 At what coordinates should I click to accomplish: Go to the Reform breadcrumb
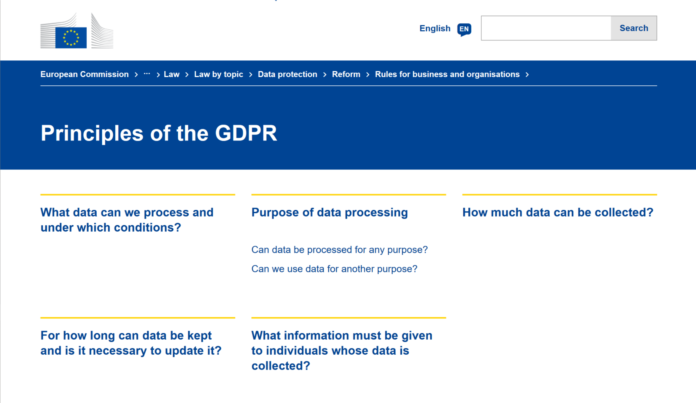pyautogui.click(x=346, y=74)
